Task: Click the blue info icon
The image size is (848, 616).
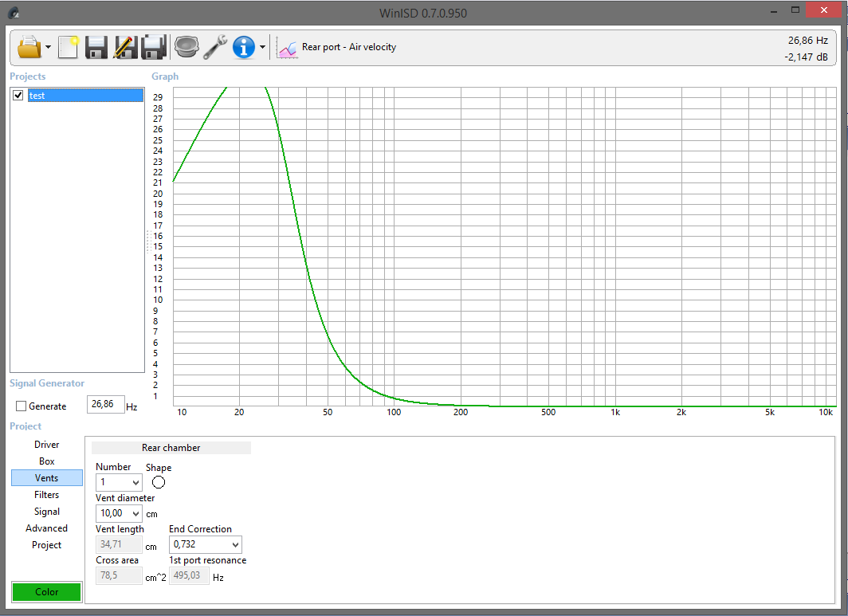Action: tap(244, 47)
